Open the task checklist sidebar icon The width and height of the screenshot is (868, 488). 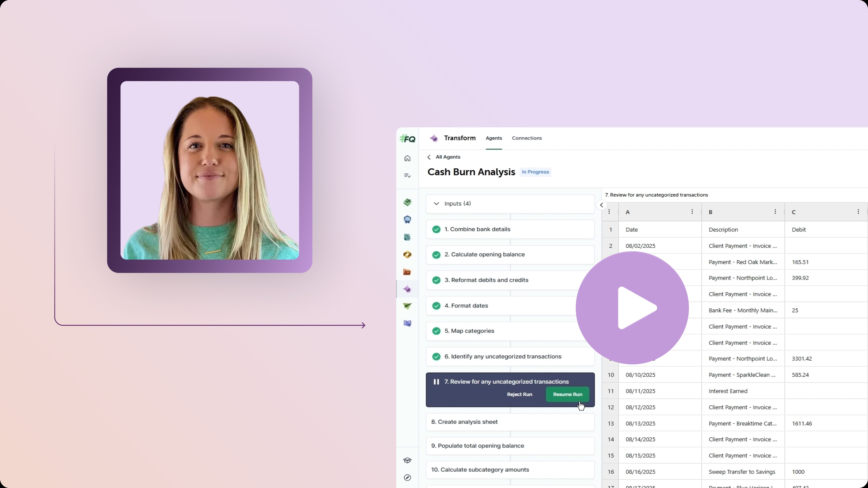(x=407, y=176)
